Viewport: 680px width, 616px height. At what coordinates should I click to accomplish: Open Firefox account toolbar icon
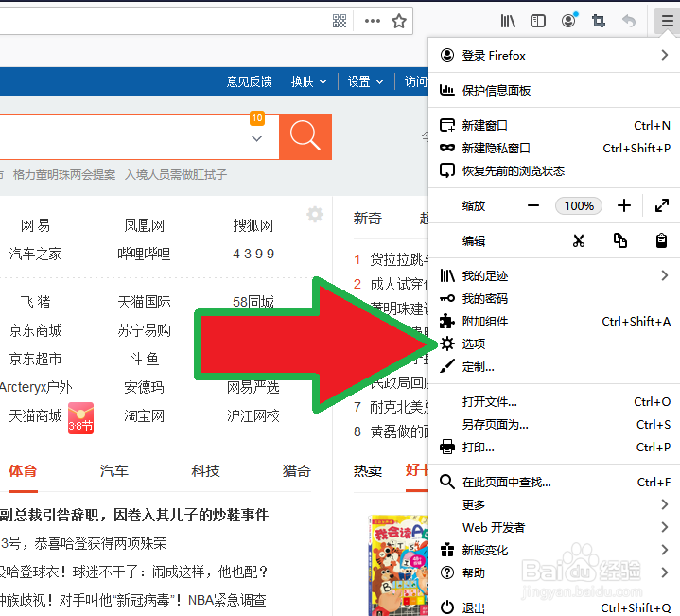click(569, 20)
